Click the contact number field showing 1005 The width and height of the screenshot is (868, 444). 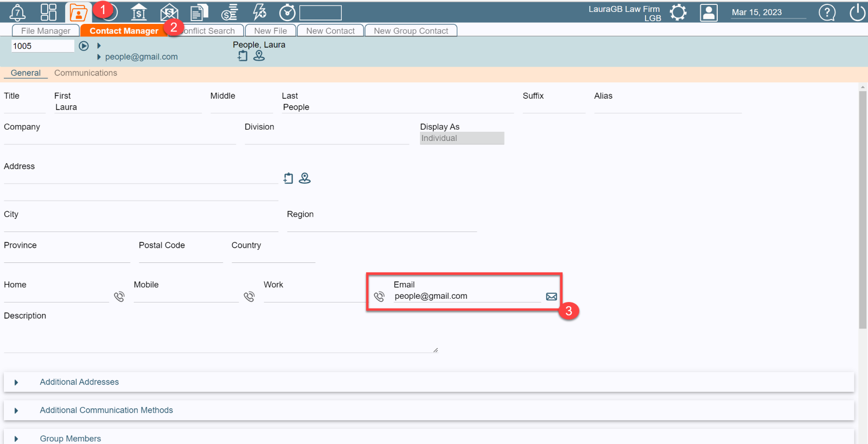pos(43,46)
